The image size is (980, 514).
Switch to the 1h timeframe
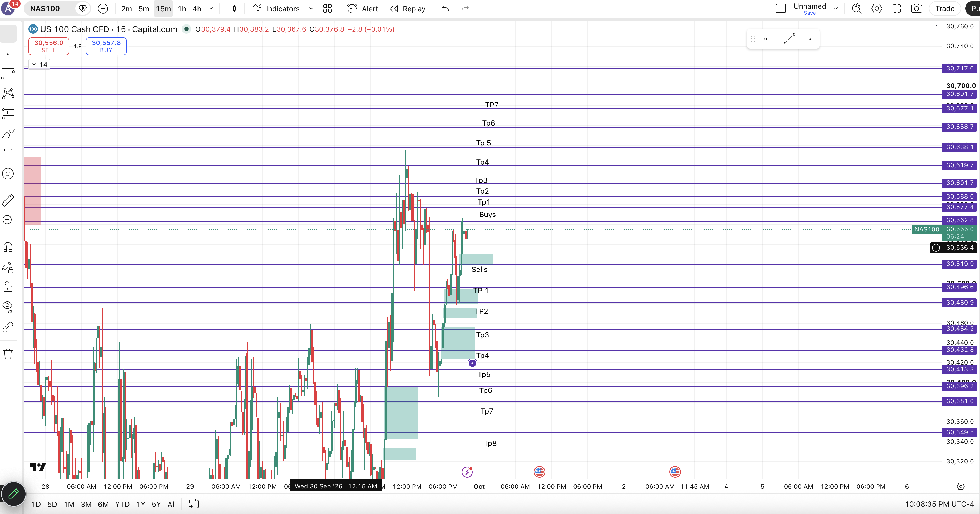pyautogui.click(x=182, y=8)
